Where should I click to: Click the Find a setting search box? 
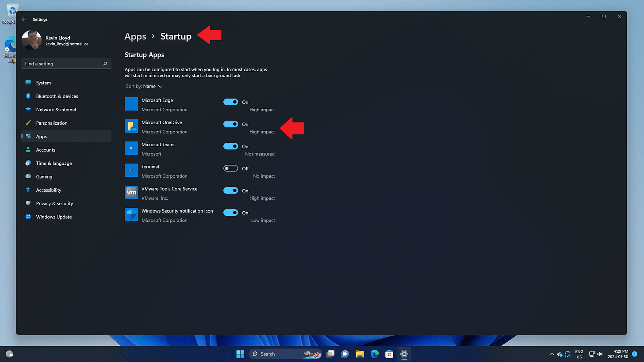click(x=66, y=63)
